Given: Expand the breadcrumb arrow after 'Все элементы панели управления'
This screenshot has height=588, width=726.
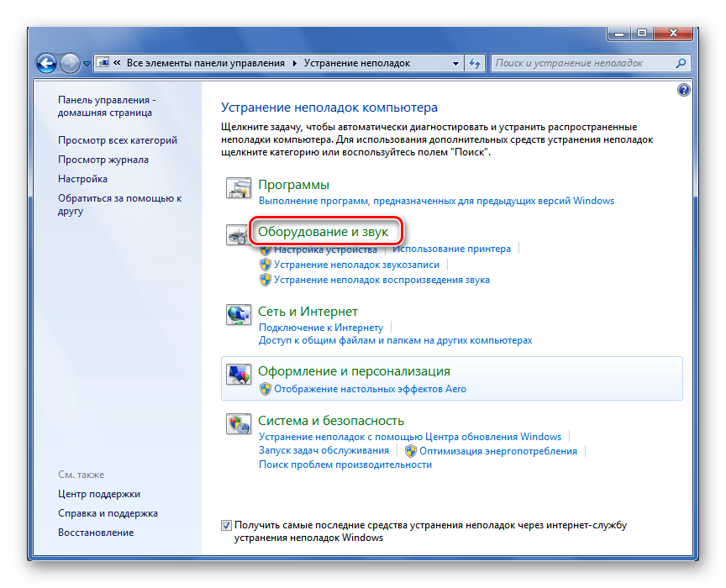Looking at the screenshot, I should (x=295, y=63).
